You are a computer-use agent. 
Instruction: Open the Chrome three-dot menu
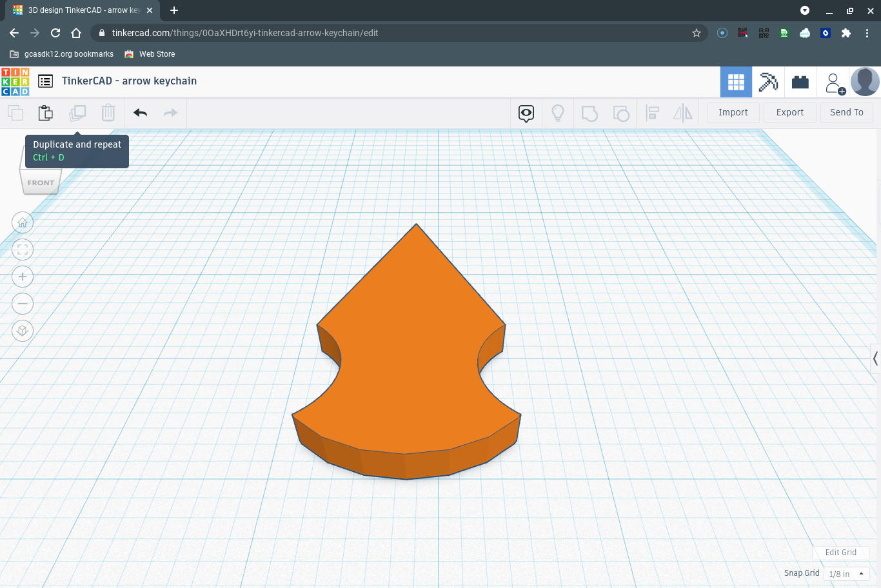coord(867,33)
